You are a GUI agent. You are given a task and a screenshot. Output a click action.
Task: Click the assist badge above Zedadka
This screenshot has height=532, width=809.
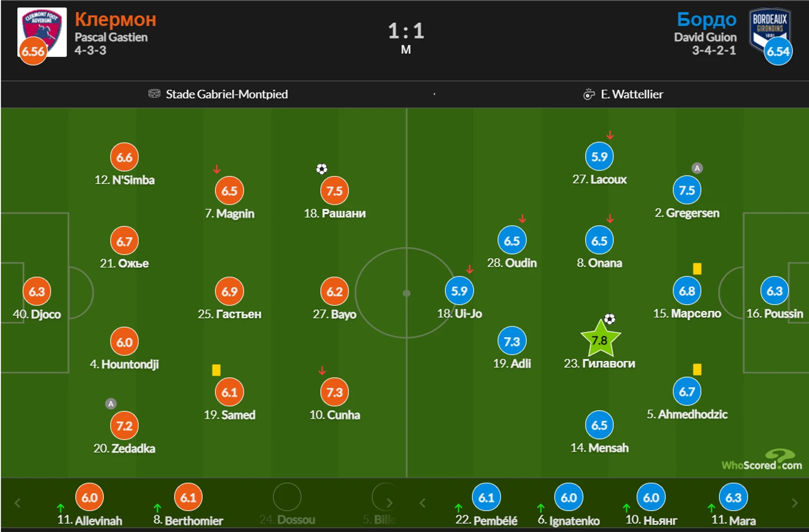point(111,404)
